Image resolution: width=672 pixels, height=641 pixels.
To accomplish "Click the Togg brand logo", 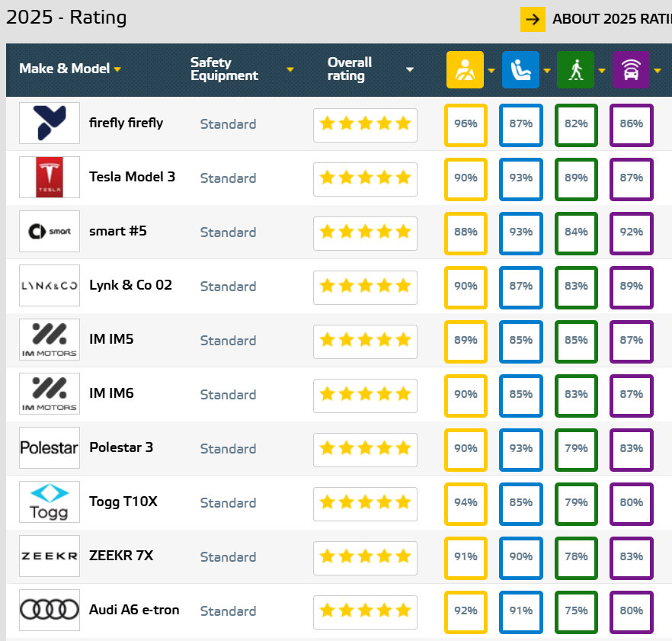I will pyautogui.click(x=50, y=502).
